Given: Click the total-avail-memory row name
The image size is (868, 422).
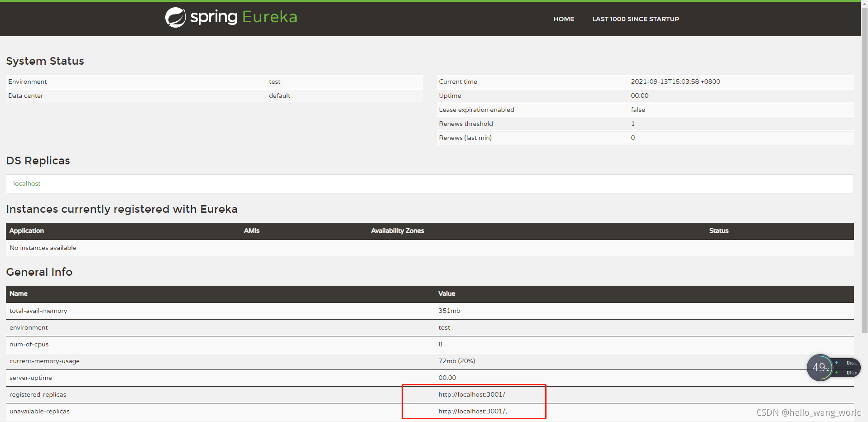Looking at the screenshot, I should click(38, 311).
